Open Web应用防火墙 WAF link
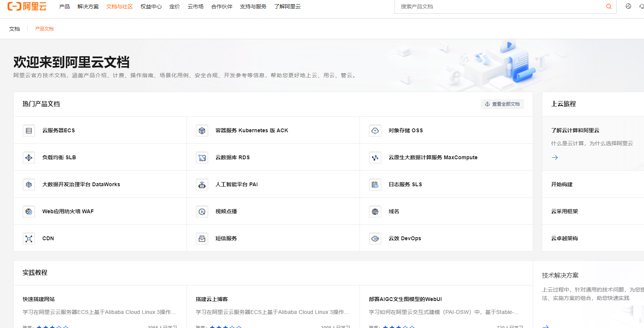The height and width of the screenshot is (328, 644). tap(68, 211)
